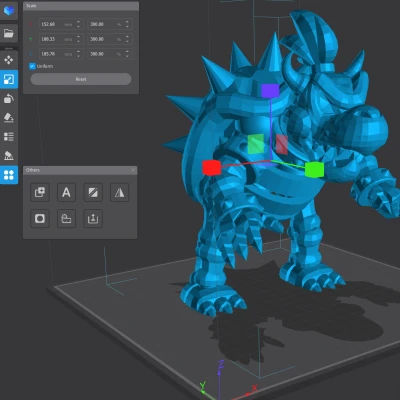Select the paint-fill tool below Rotate
This screenshot has height=400, width=400.
pos(9,117)
